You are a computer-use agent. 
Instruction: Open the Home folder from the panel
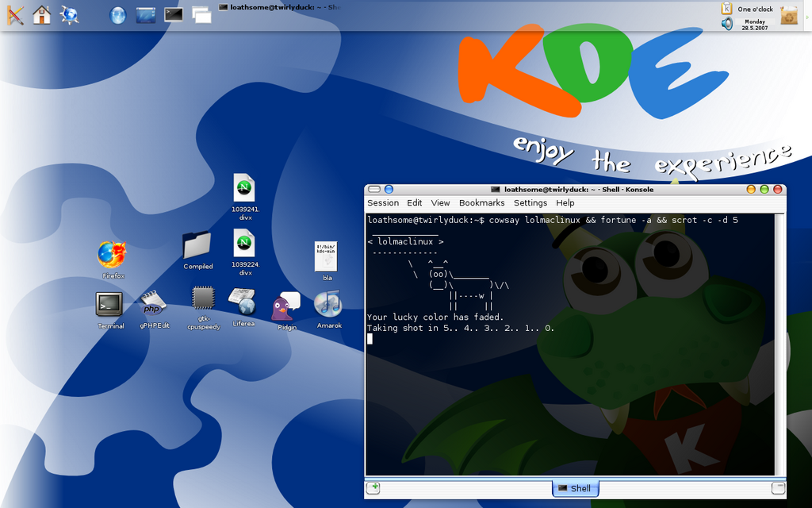coord(42,14)
